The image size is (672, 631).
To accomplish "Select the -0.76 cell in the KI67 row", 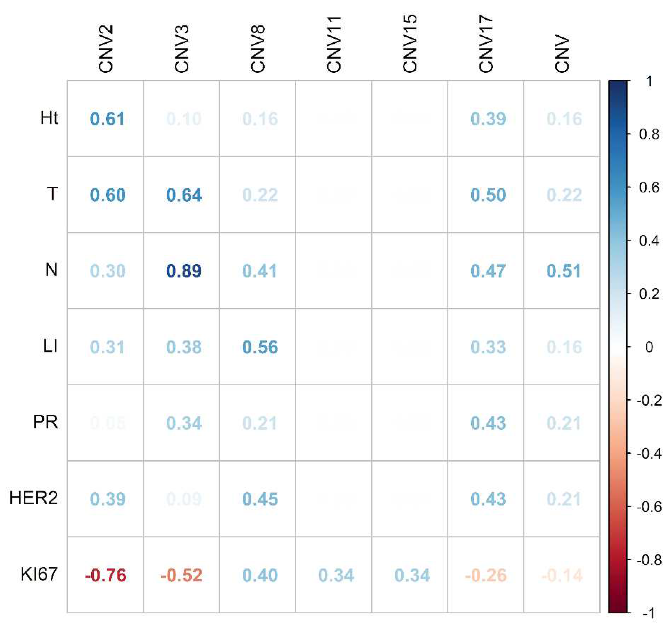I will [106, 575].
